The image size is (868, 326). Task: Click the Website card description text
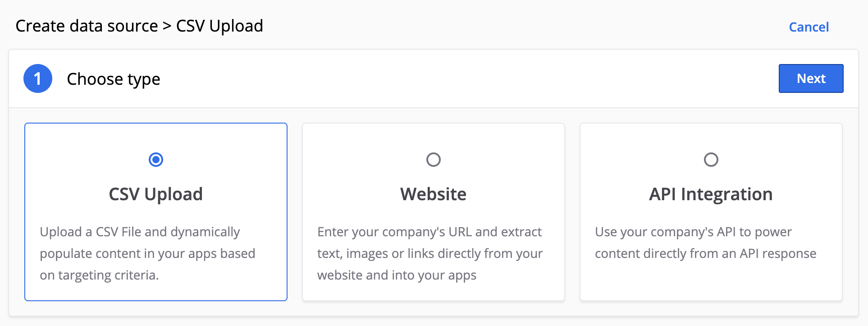[x=429, y=253]
